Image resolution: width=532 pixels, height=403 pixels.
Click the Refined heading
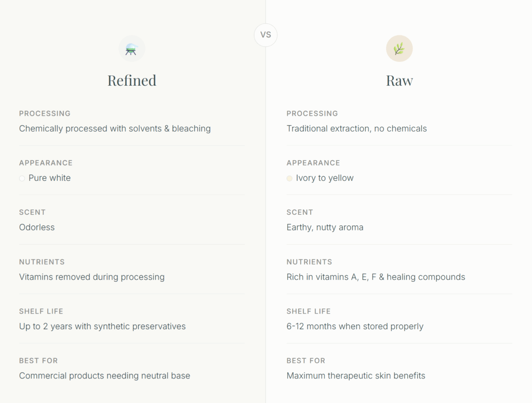(131, 81)
